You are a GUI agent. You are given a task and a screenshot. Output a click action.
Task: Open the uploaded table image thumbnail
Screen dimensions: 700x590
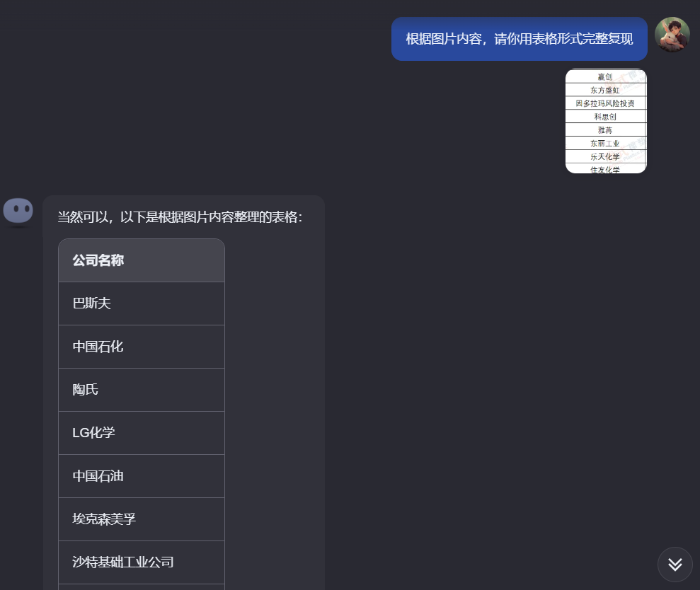[606, 121]
